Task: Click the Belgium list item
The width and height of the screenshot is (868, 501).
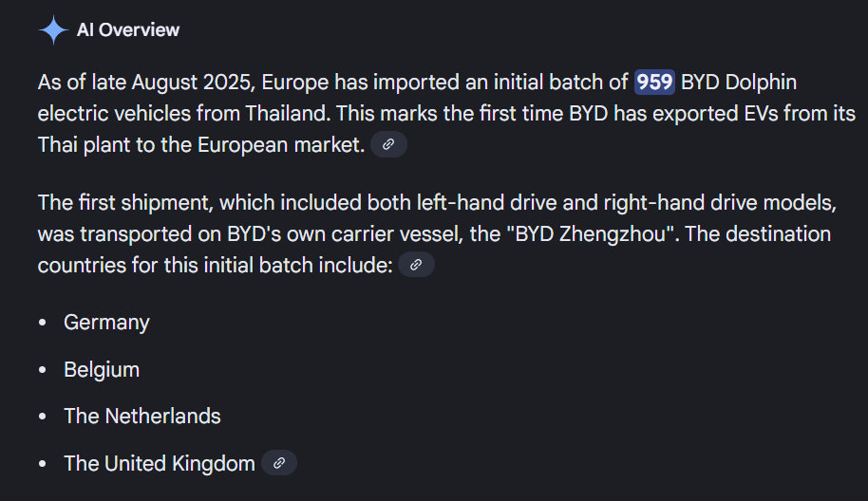Action: pos(102,369)
